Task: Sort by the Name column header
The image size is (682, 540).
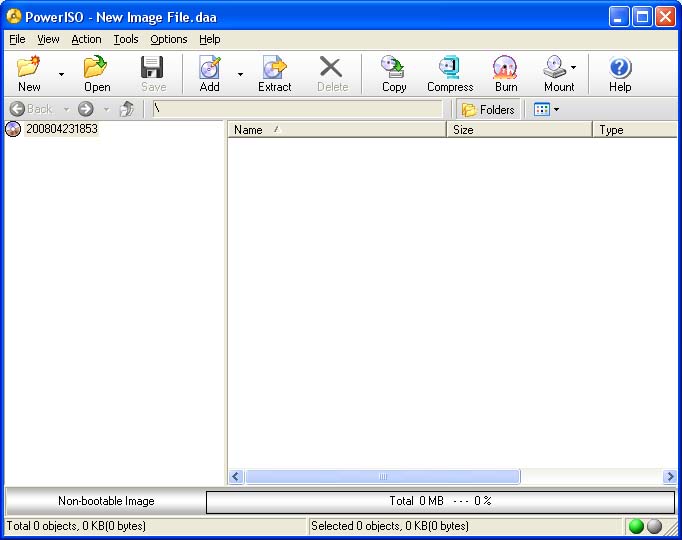Action: (337, 130)
